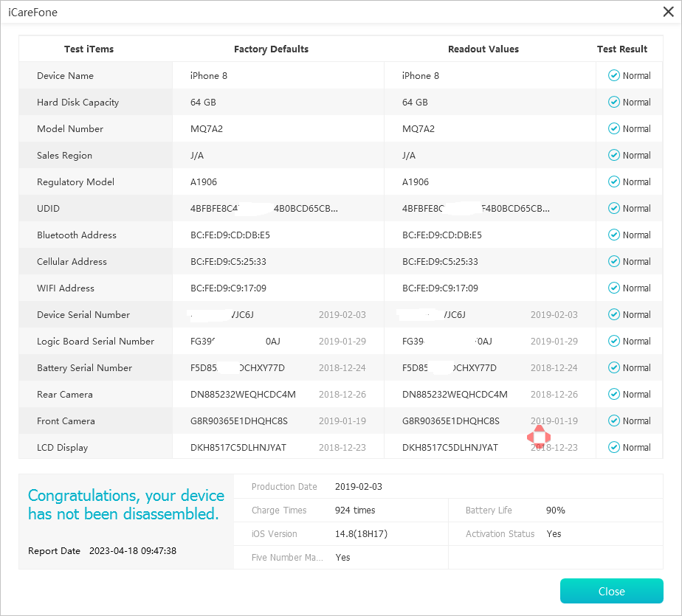Click the Rear Camera Normal checkmark icon
The image size is (682, 616).
[613, 394]
